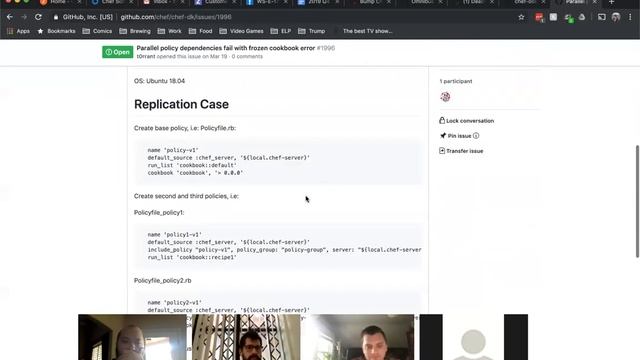Open the Video Games bookmark folder

pyautogui.click(x=241, y=31)
